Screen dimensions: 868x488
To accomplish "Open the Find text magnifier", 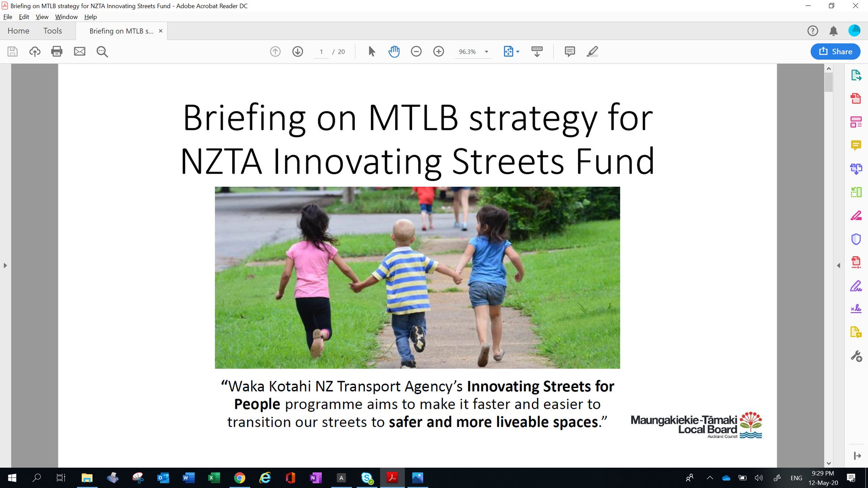I will coord(102,52).
